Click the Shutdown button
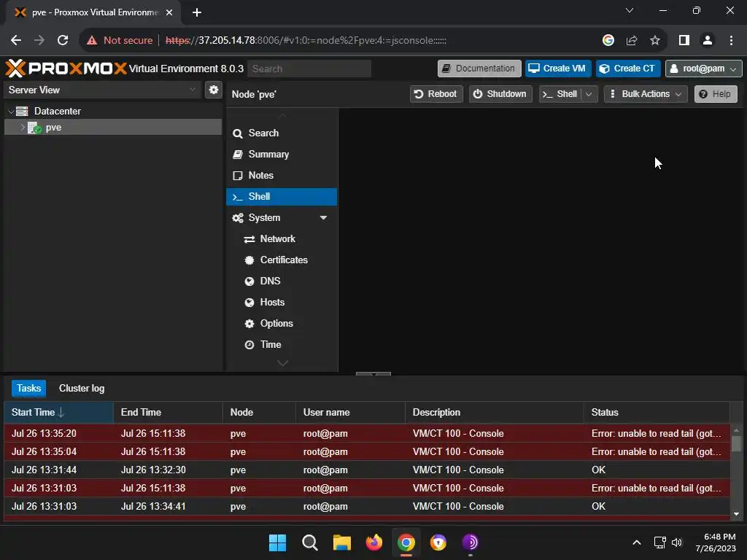 (500, 94)
